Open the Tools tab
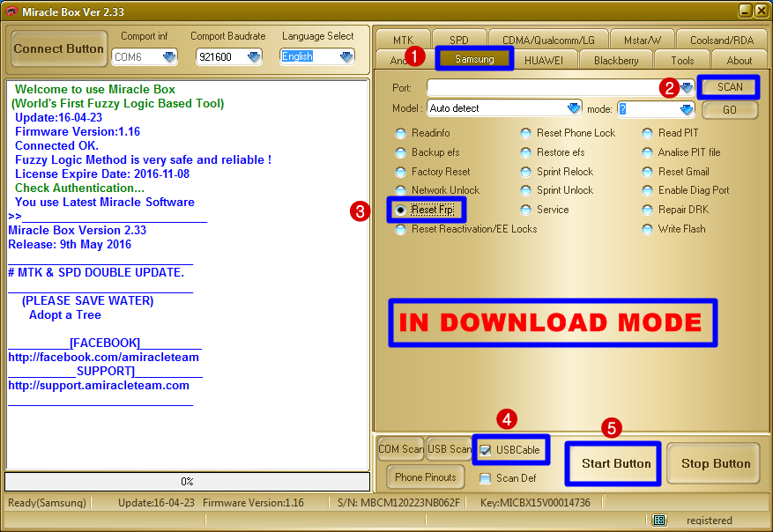 pos(682,60)
